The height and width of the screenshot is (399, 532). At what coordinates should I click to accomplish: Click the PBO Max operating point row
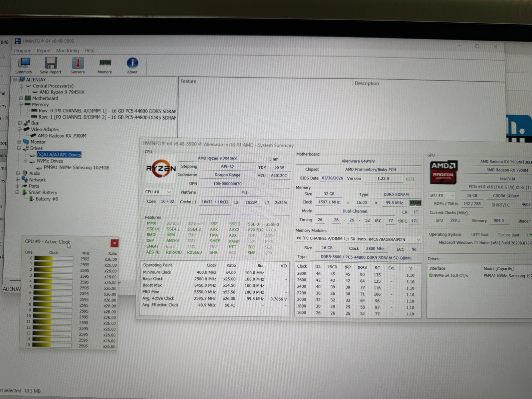[x=214, y=292]
